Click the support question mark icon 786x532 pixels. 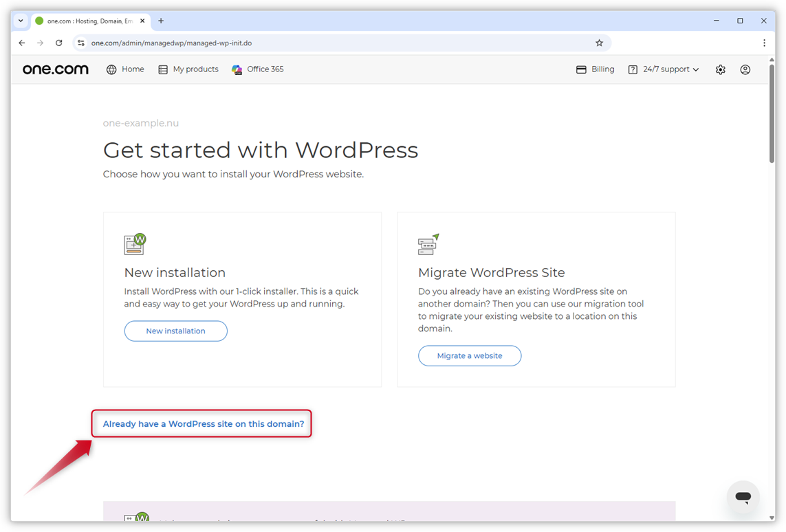(633, 69)
